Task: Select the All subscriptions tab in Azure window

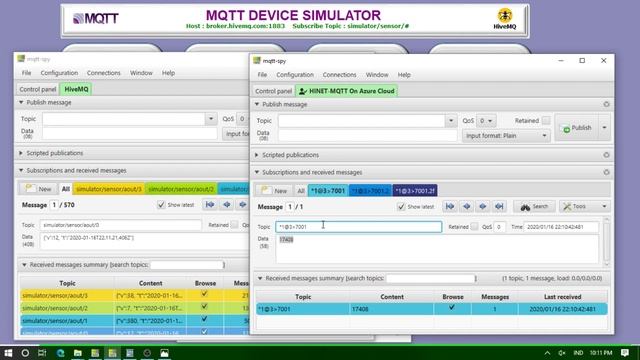Action: (301, 191)
